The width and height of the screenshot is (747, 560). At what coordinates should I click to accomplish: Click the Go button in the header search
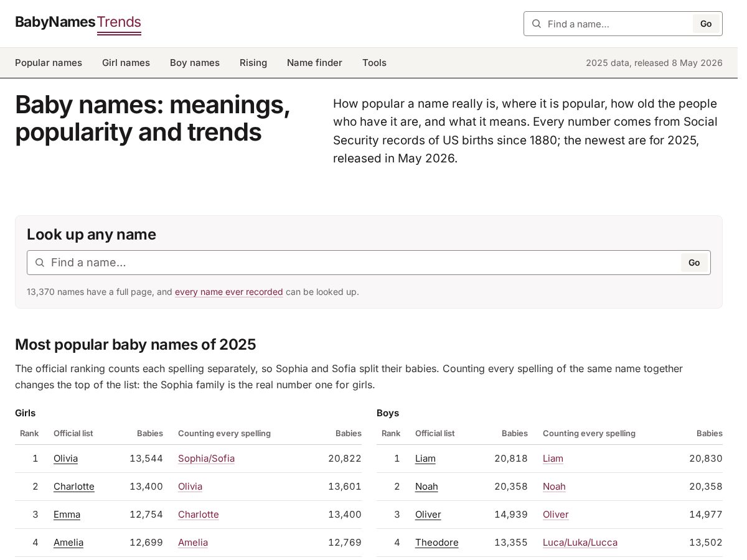pyautogui.click(x=706, y=24)
